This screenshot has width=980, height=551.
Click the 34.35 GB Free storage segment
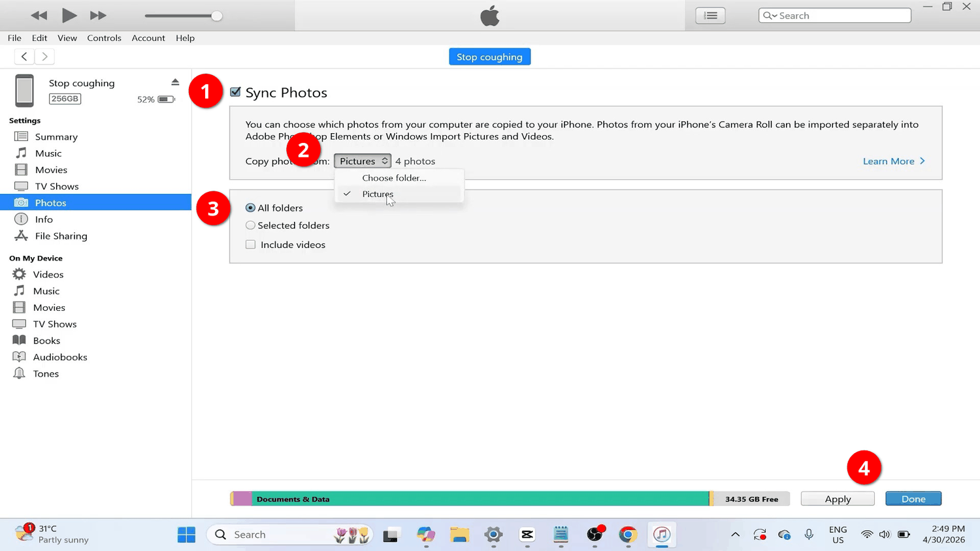[751, 499]
